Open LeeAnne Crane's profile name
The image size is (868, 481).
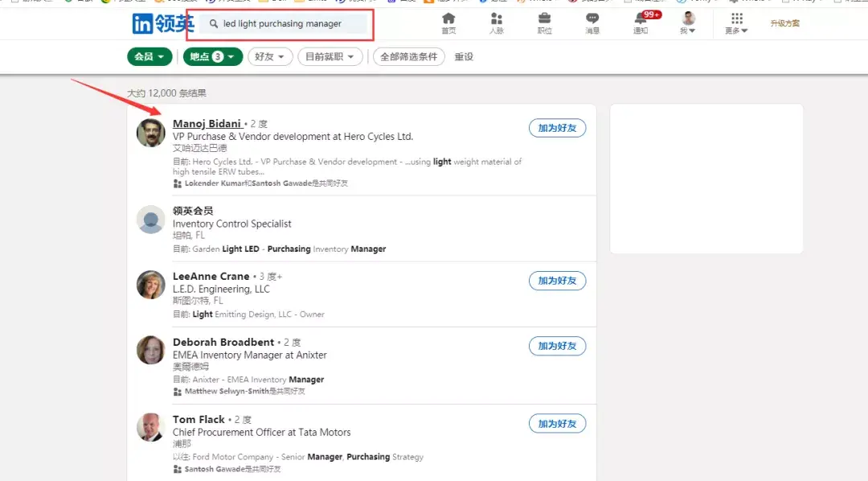click(211, 276)
